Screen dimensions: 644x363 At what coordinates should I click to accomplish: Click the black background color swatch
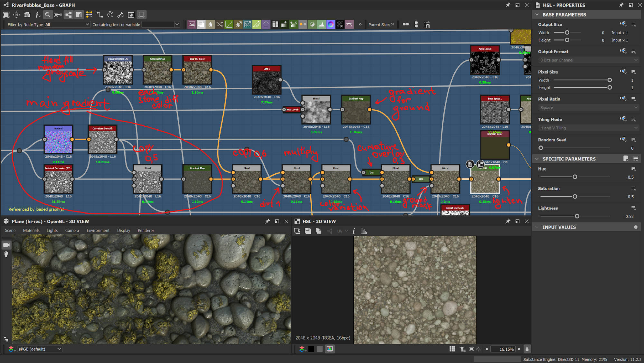coord(311,349)
